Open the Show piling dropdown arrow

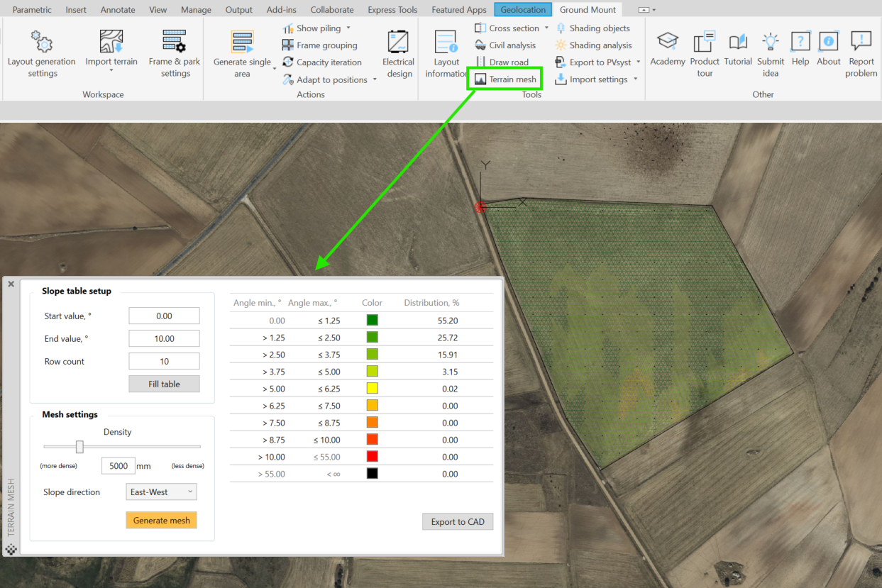pyautogui.click(x=348, y=28)
